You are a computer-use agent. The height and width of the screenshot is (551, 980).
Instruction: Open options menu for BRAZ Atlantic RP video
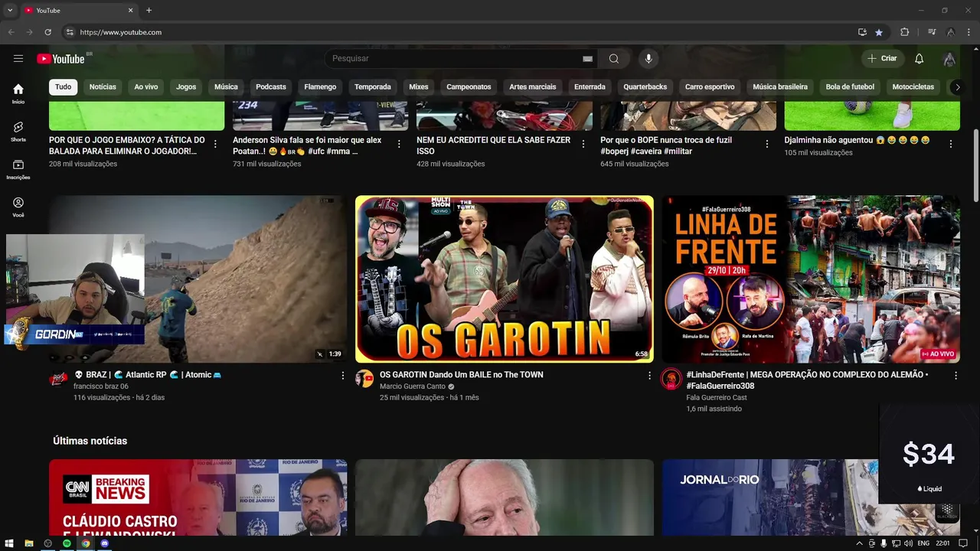[342, 376]
